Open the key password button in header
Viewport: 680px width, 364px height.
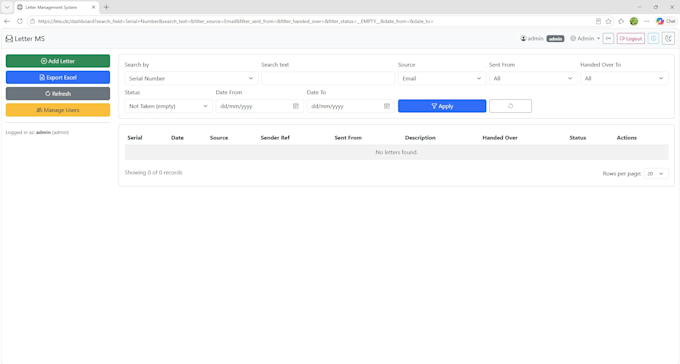point(608,39)
